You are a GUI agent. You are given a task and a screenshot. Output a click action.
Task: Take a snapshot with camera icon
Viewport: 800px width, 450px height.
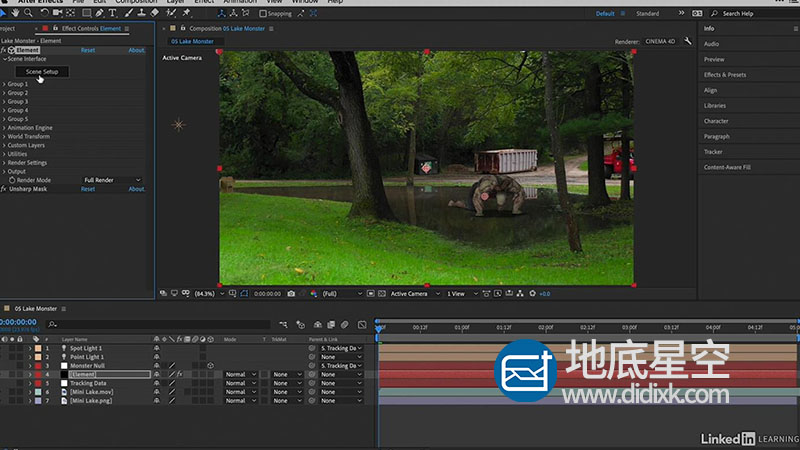(291, 294)
